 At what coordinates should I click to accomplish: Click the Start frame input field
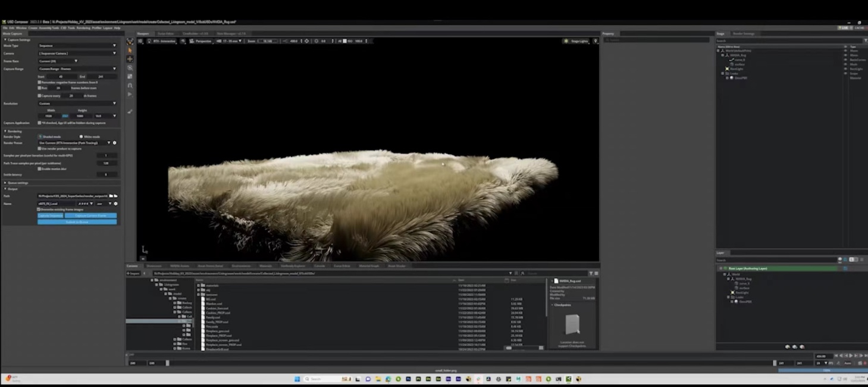[61, 77]
